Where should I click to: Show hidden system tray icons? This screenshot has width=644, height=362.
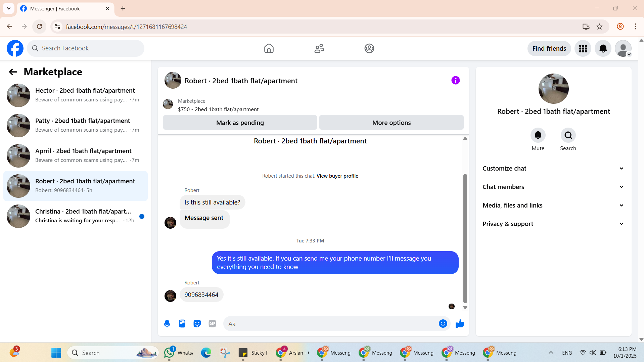coord(551,353)
